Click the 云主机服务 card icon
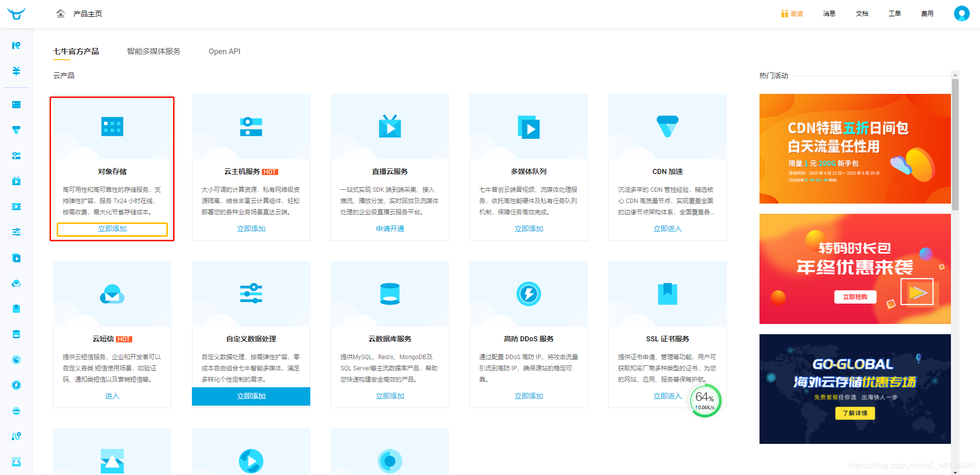This screenshot has width=980, height=475. point(251,127)
